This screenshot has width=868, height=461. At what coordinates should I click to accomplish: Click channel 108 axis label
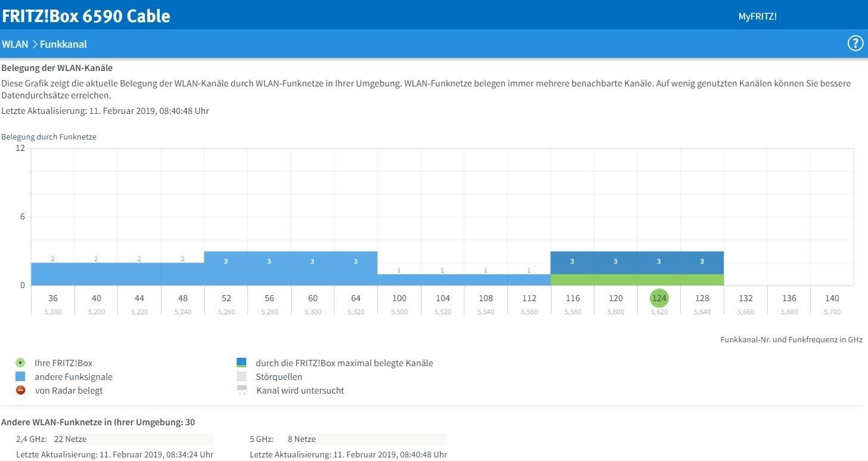(x=486, y=298)
